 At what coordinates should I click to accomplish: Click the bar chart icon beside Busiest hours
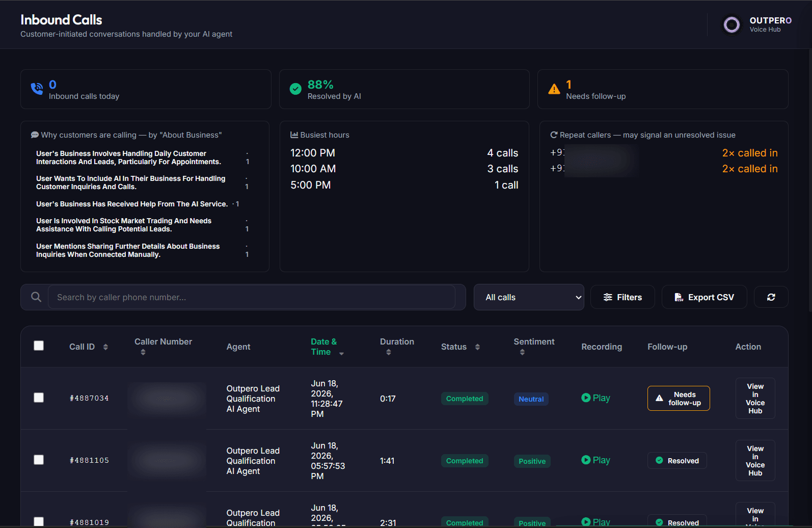tap(294, 135)
